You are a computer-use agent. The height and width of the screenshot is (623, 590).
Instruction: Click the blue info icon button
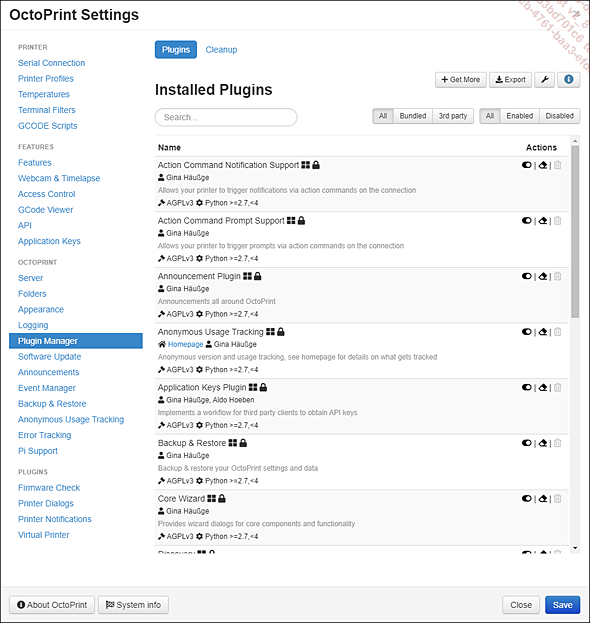coord(569,80)
